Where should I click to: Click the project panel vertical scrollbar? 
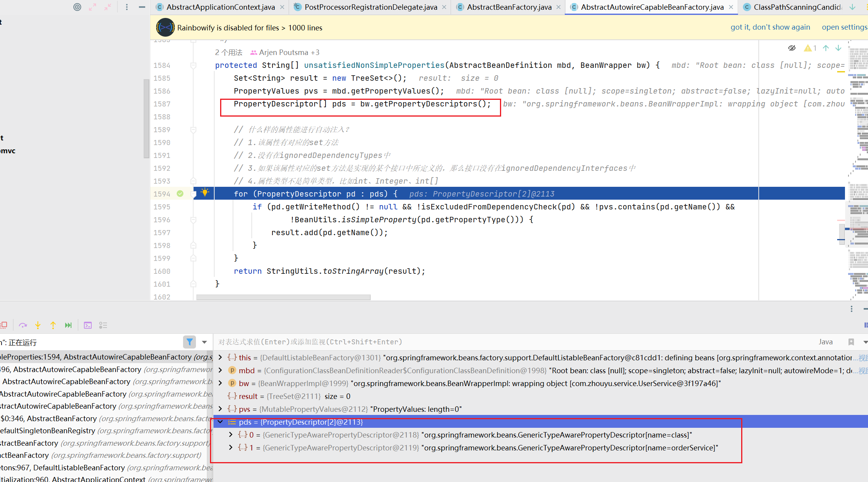146,119
